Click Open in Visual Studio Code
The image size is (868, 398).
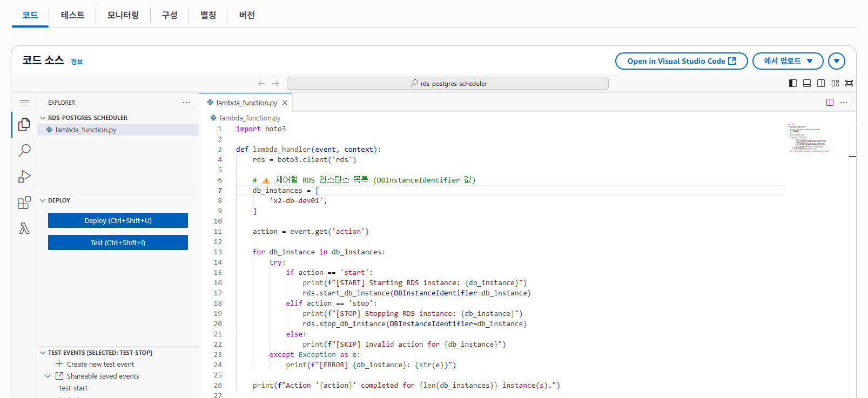(x=681, y=61)
